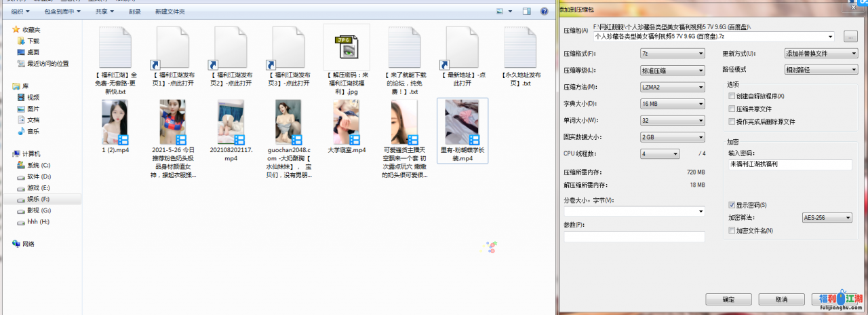Open the 下载 folder in the sidebar

[x=33, y=41]
